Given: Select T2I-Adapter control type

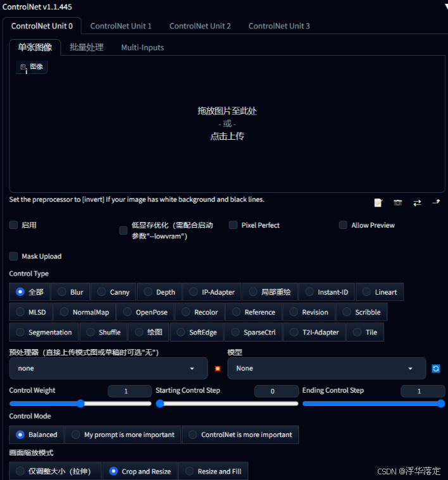Looking at the screenshot, I should pyautogui.click(x=314, y=332).
